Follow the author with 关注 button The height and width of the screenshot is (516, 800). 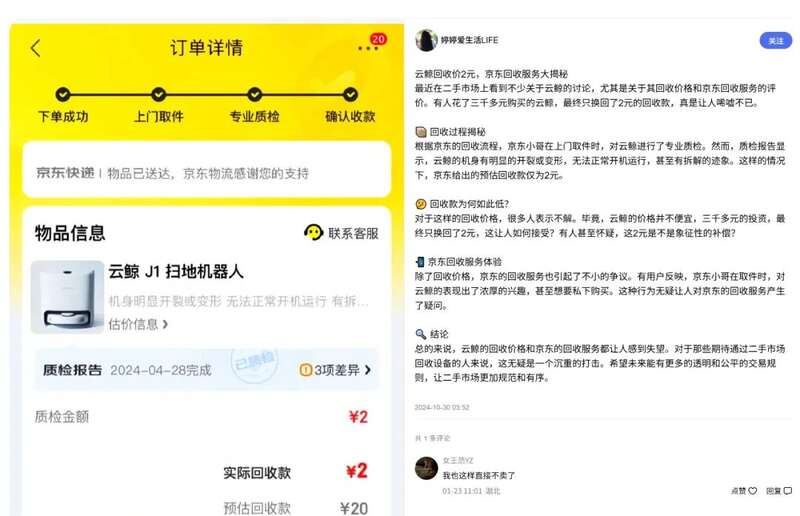coord(776,40)
